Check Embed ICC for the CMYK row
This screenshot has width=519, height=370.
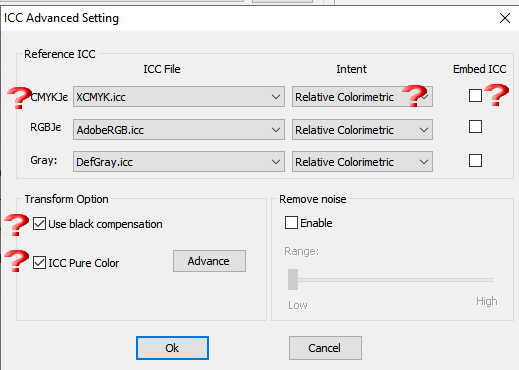tap(475, 95)
